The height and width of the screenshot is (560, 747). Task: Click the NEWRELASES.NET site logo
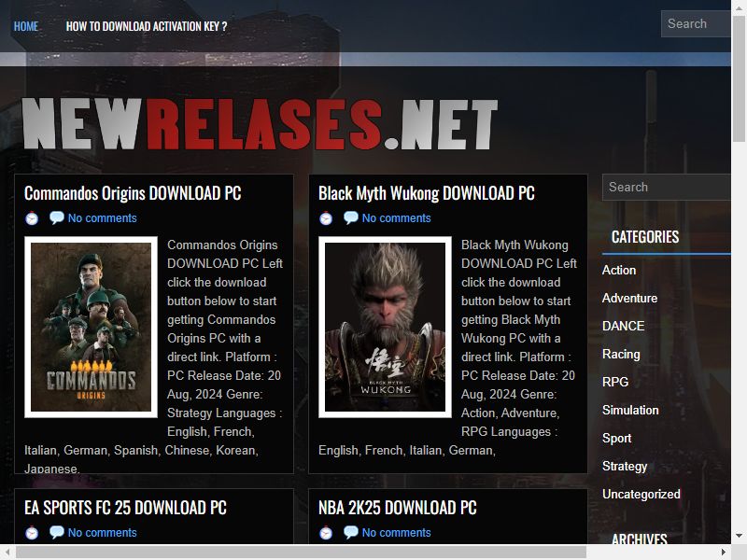(261, 123)
